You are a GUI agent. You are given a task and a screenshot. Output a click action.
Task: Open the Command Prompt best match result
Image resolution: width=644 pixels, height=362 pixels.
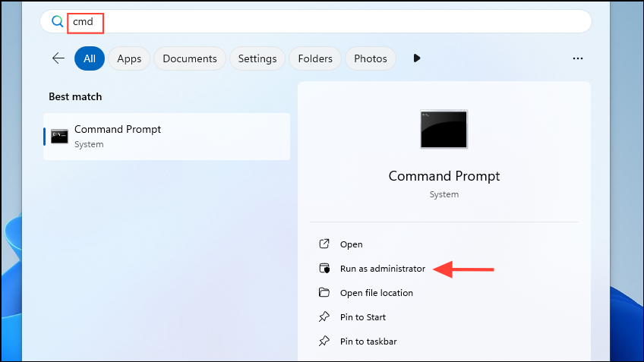click(167, 137)
